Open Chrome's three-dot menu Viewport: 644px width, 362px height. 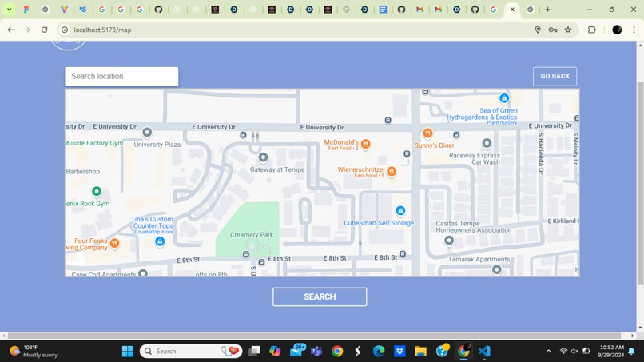(634, 30)
